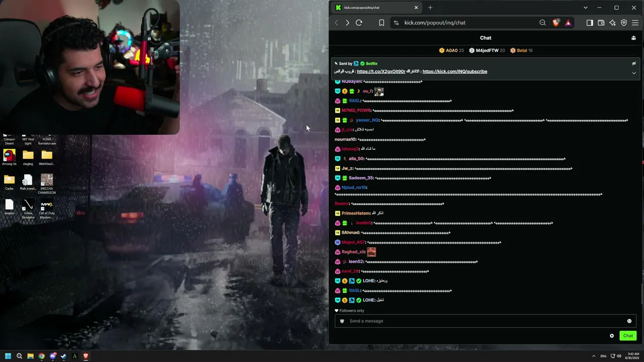Click the green Chat send button

point(628,336)
